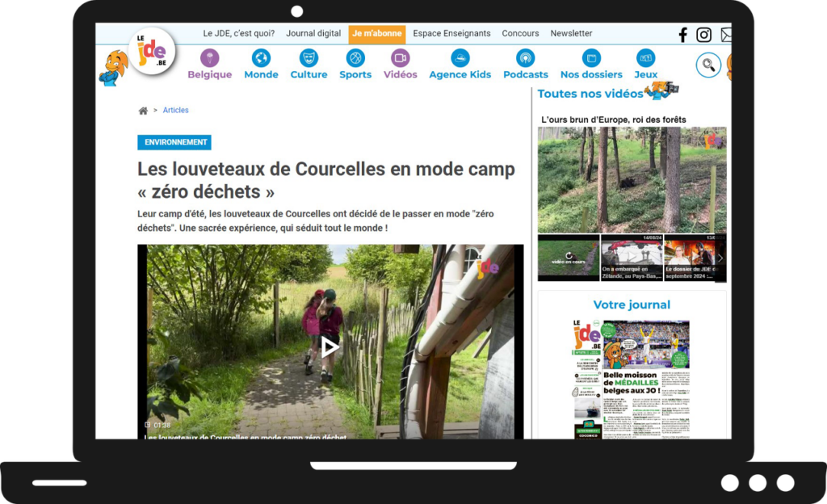Click the orange Je m'abonne button

pyautogui.click(x=377, y=34)
